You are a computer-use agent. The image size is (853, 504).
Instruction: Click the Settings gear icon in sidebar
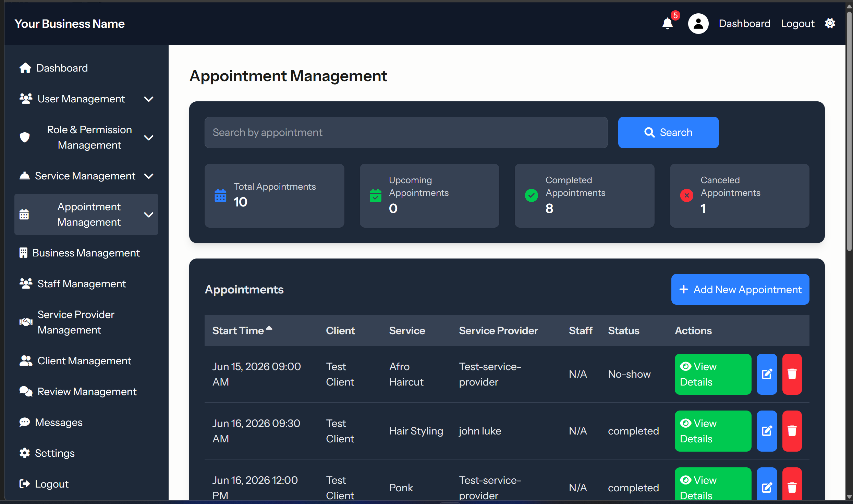click(24, 453)
